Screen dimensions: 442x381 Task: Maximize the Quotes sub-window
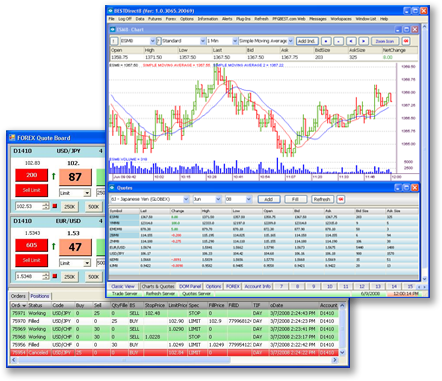click(x=406, y=188)
